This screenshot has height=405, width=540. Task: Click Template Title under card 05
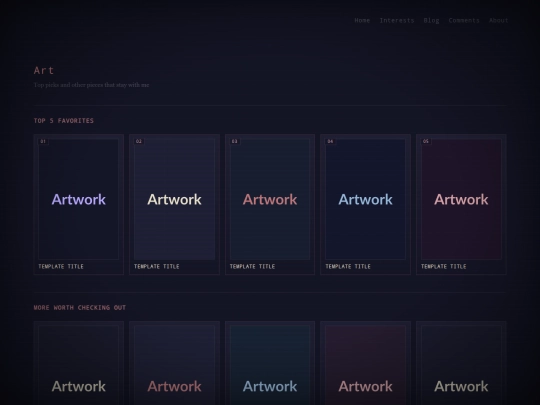click(444, 267)
